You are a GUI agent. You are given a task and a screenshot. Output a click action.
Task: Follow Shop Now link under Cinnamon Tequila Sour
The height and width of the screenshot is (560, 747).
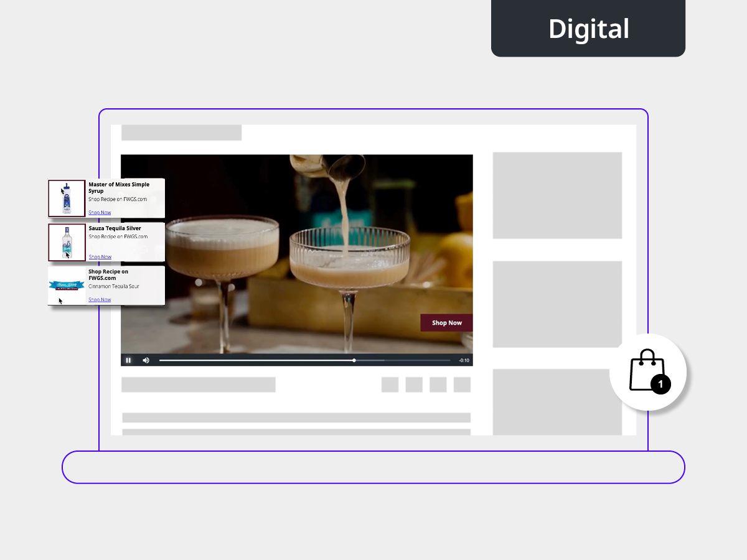(100, 300)
